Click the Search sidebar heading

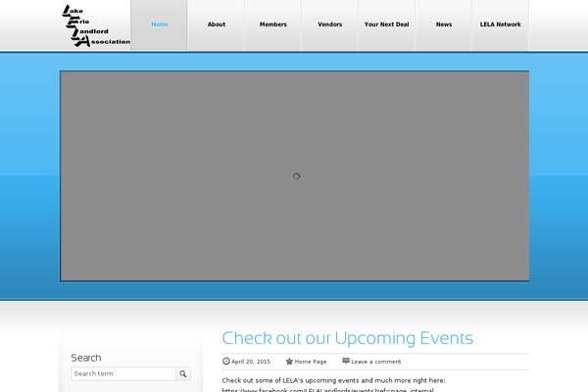click(x=86, y=358)
